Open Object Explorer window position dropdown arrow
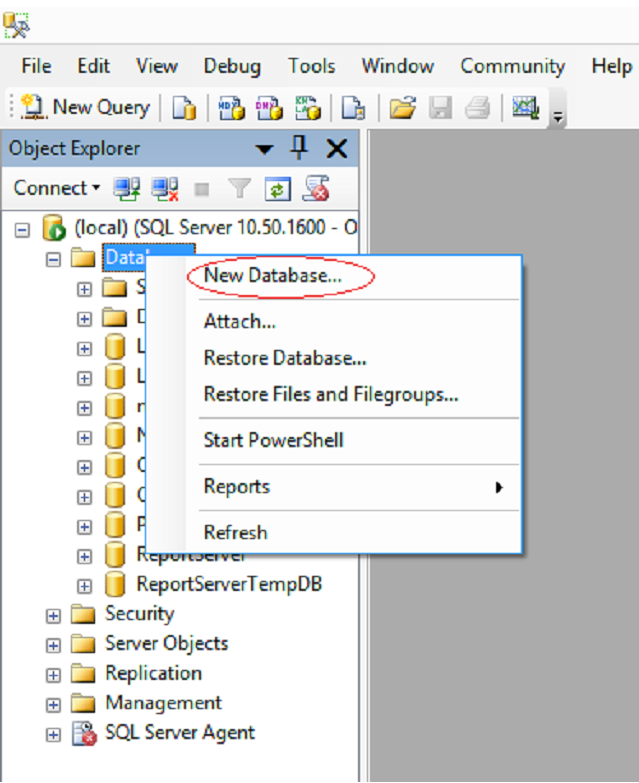Screen dimensions: 639x783 (x=264, y=150)
